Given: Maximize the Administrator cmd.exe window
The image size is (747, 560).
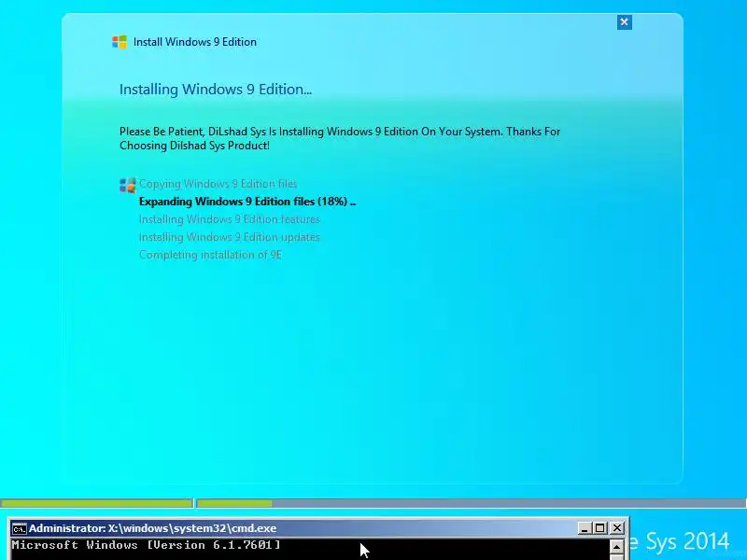Looking at the screenshot, I should pyautogui.click(x=600, y=528).
